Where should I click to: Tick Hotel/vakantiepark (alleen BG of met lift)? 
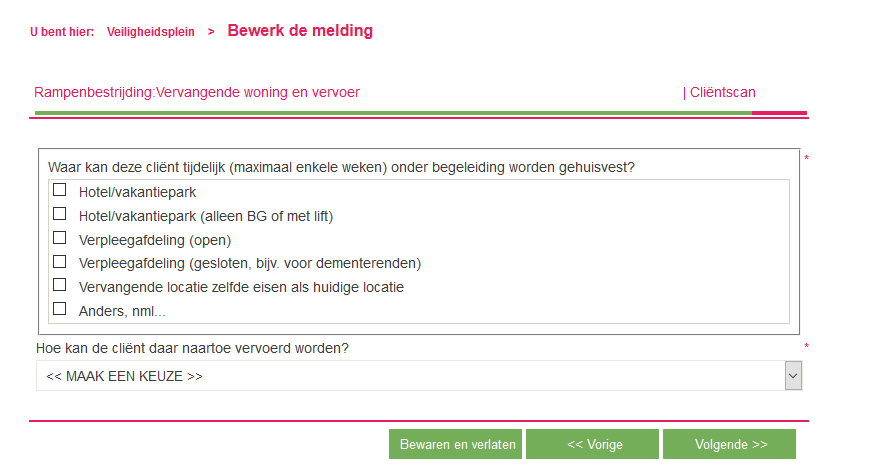pyautogui.click(x=60, y=214)
